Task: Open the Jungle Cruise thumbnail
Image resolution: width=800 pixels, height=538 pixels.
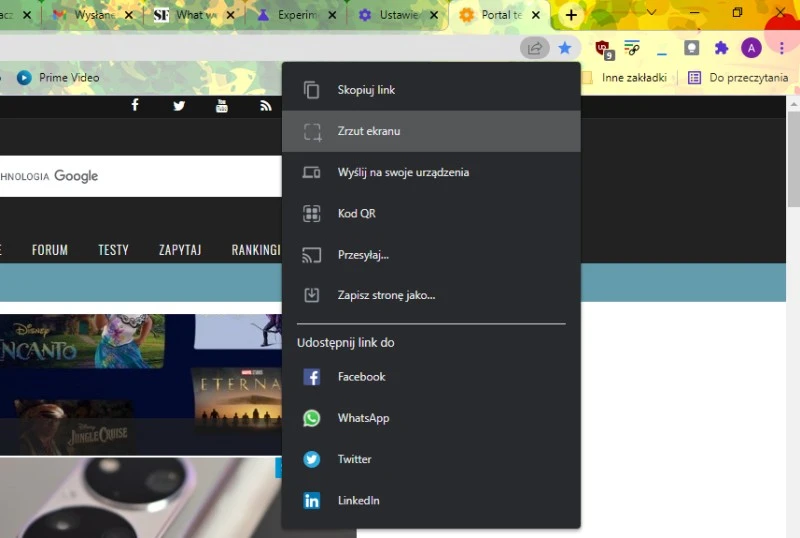Action: 76,427
